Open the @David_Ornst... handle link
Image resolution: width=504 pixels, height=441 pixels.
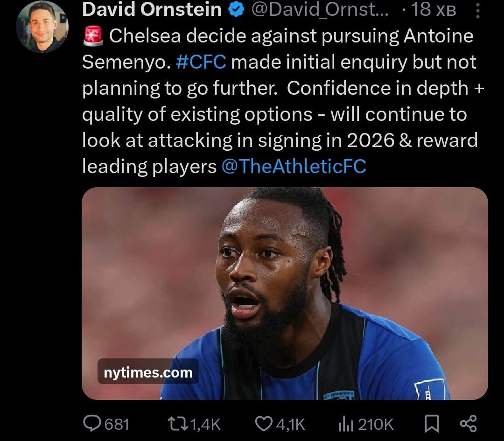[320, 10]
